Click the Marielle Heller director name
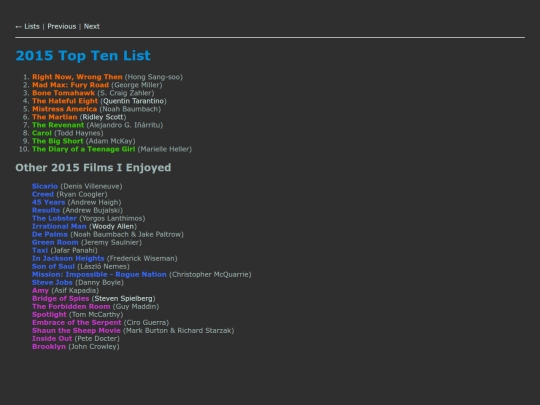 (x=165, y=149)
